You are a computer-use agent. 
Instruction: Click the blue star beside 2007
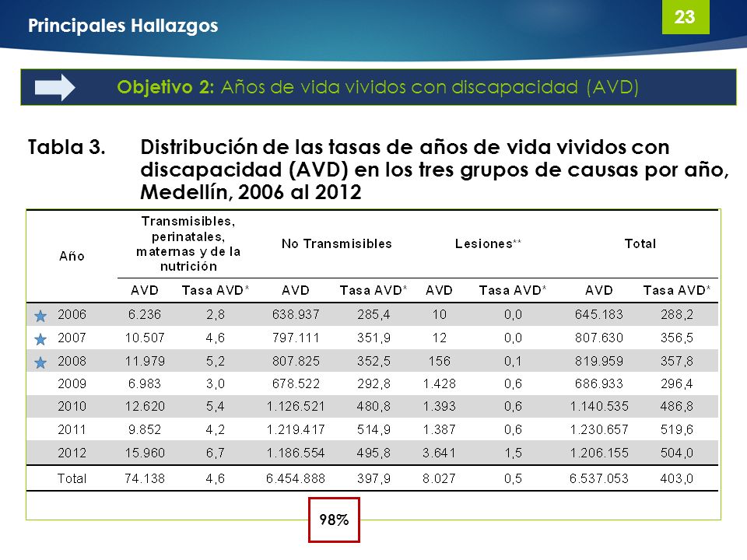[x=40, y=339]
